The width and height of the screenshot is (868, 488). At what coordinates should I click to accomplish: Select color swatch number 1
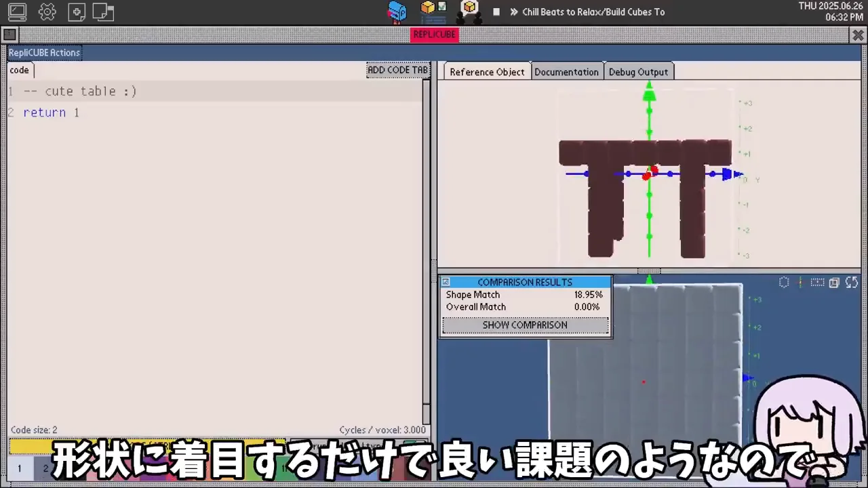pyautogui.click(x=19, y=468)
